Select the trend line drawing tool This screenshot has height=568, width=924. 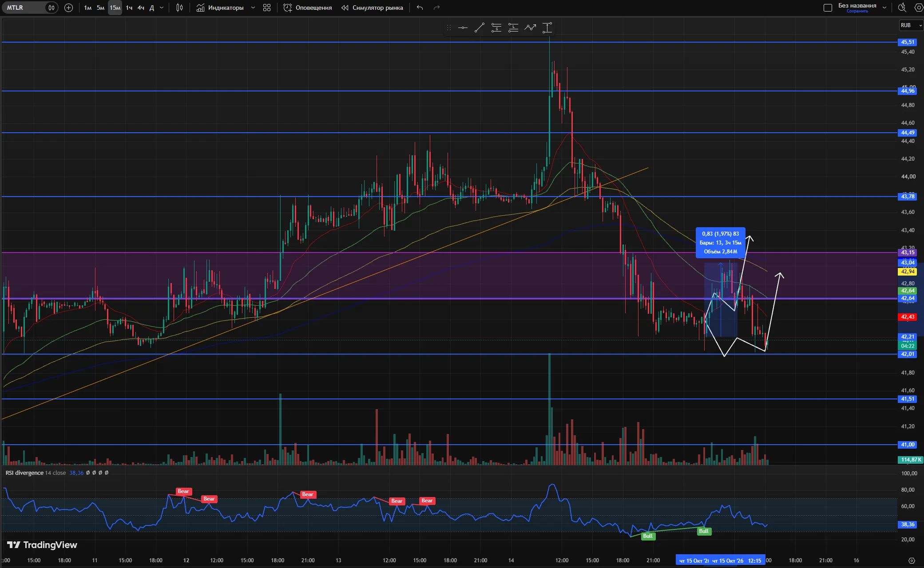(x=480, y=28)
